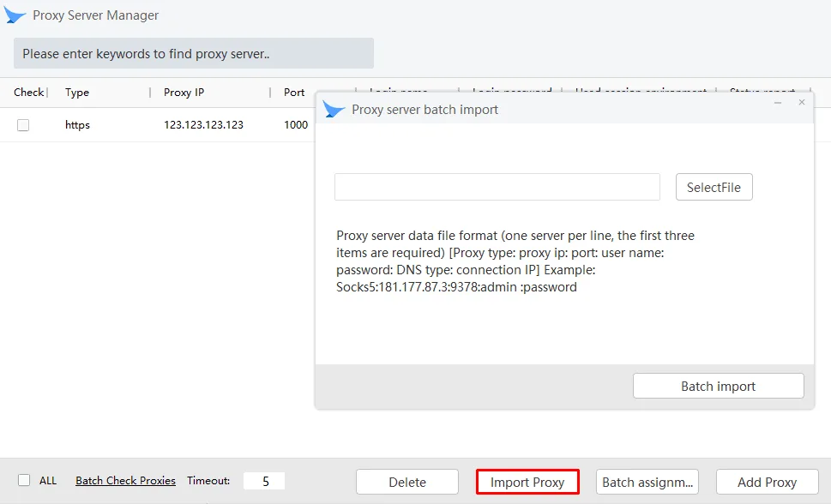
Task: Click the Timeout label
Action: point(208,481)
